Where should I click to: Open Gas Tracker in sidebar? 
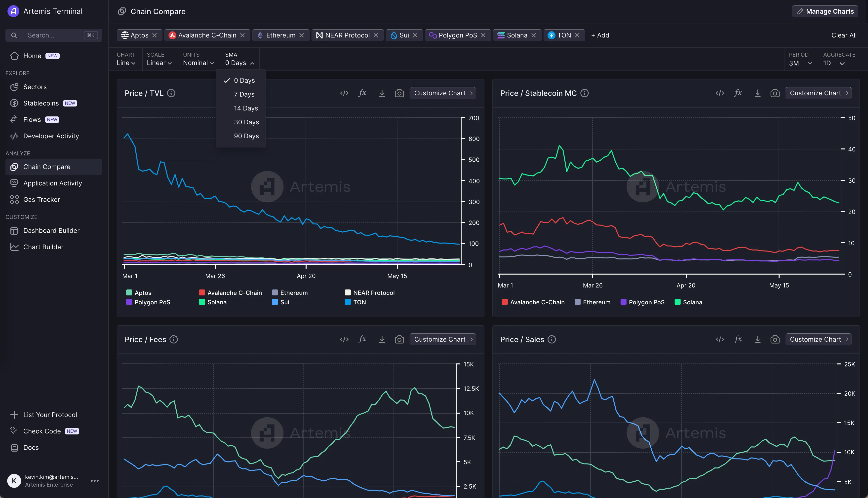click(54, 200)
